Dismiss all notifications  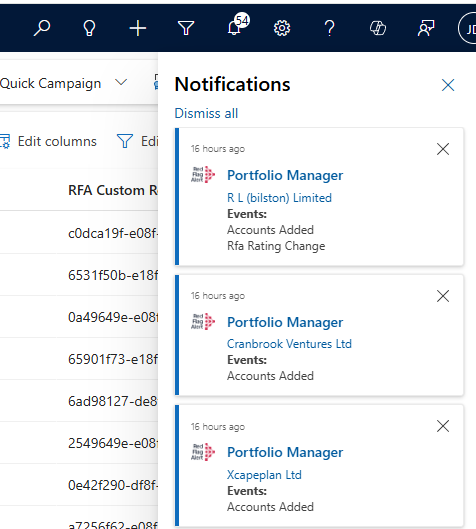pos(206,113)
